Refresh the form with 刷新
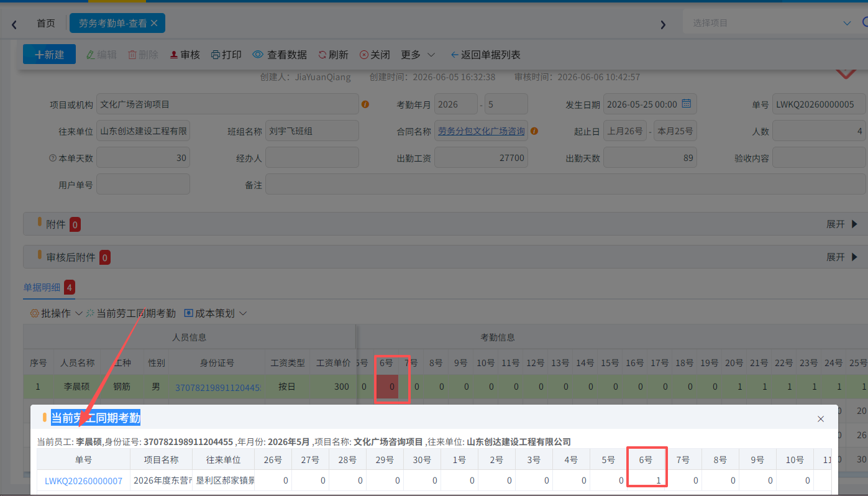Screen dimensions: 868x496 coord(333,55)
